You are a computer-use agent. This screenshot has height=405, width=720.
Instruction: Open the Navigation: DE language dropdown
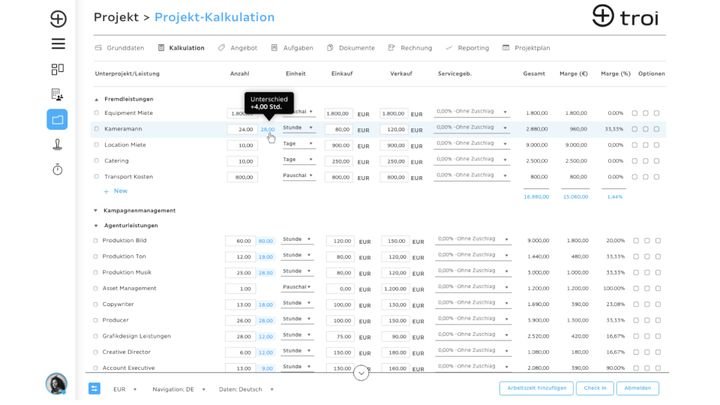pos(179,389)
